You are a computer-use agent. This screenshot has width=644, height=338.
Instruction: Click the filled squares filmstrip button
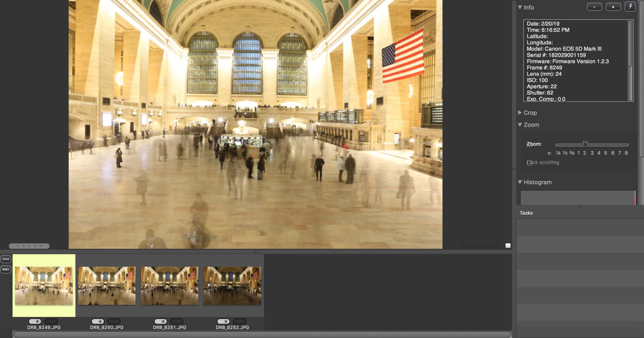click(6, 269)
